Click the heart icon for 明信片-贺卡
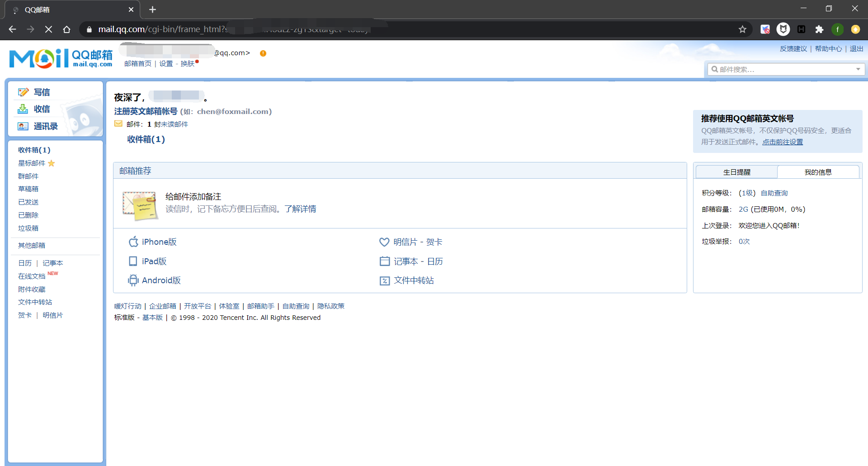This screenshot has width=868, height=466. click(384, 242)
